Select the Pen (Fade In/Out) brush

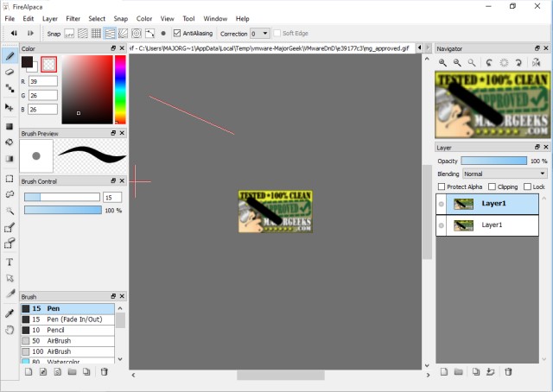67,319
